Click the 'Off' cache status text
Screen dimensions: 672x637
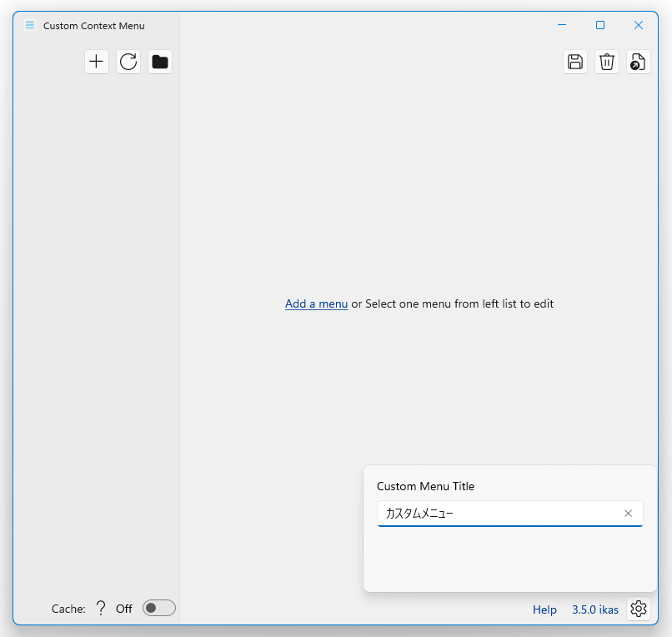[124, 609]
